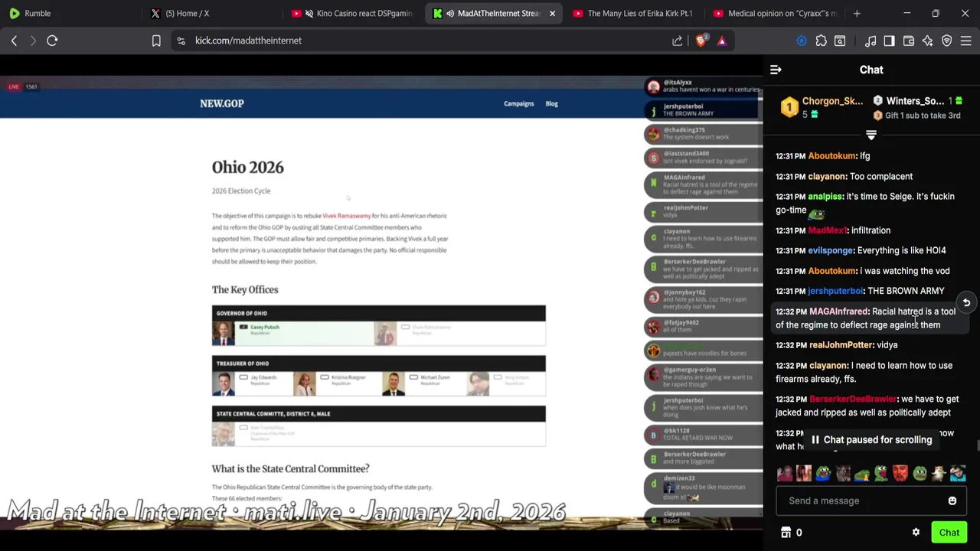Open Brave Shields lion icon
Viewport: 980px width, 551px height.
click(701, 41)
